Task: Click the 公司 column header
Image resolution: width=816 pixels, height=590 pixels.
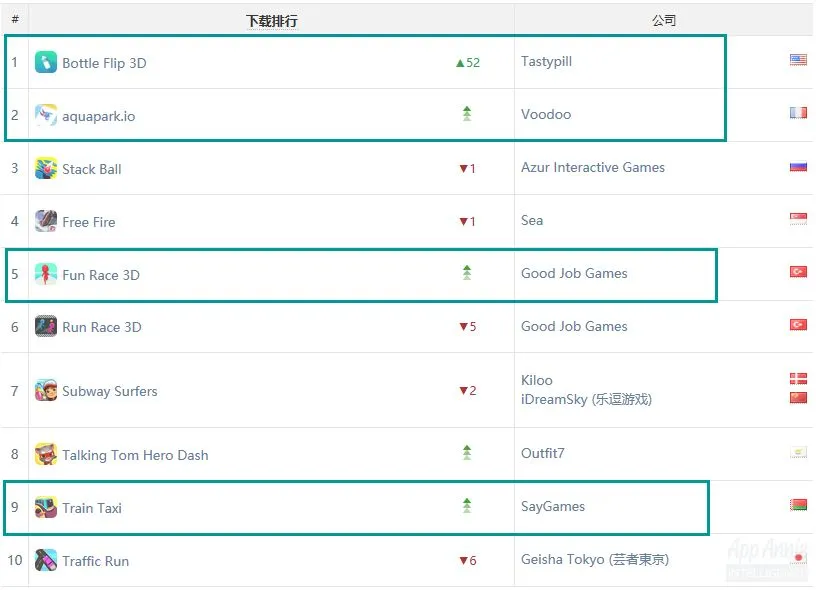Action: [664, 20]
